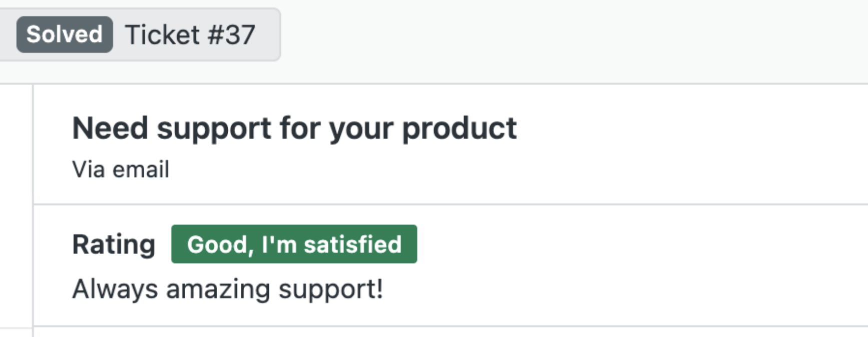Open the ticket titled Need support for your product

tap(295, 127)
